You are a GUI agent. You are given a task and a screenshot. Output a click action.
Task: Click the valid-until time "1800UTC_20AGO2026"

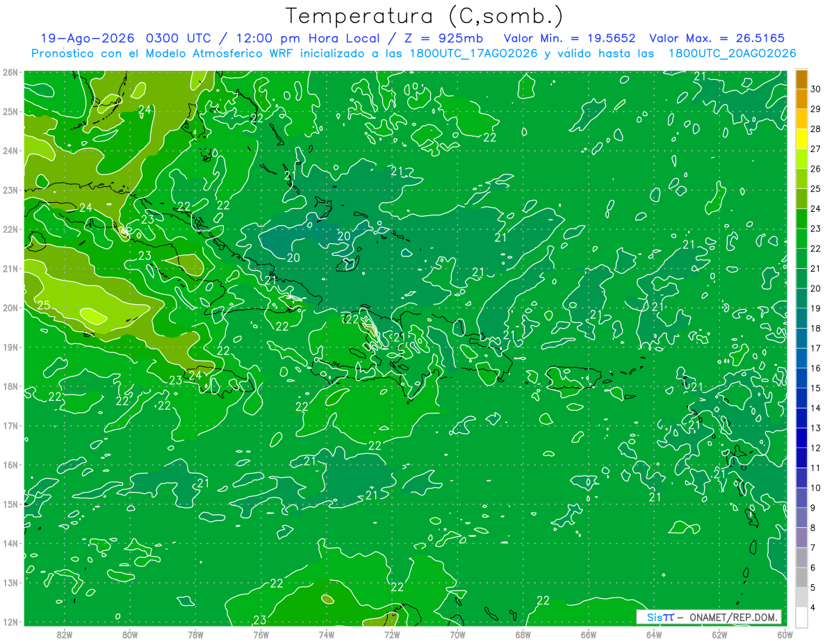733,53
